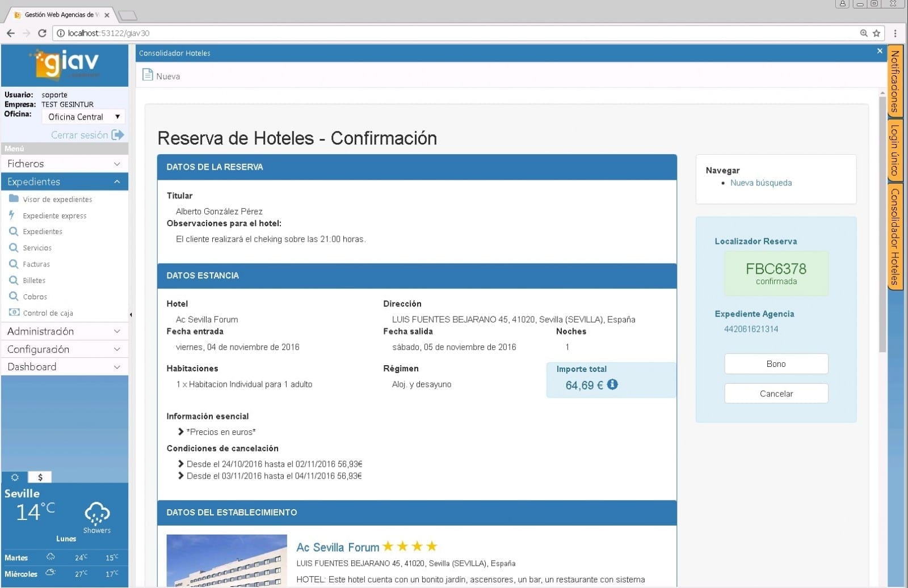
Task: Click the Martes forecast row
Action: tap(65, 557)
